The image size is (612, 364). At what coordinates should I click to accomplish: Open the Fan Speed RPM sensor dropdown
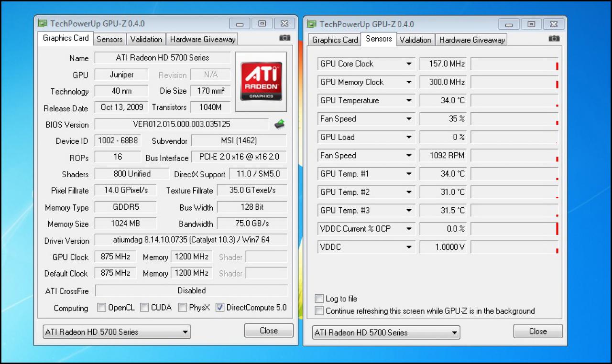pos(409,156)
